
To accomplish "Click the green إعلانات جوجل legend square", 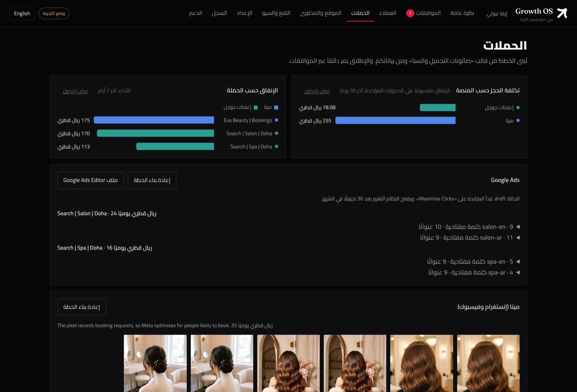I will tap(256, 107).
